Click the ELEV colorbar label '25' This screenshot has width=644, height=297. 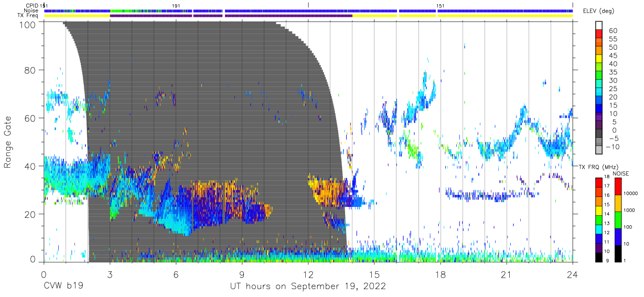[x=613, y=89]
